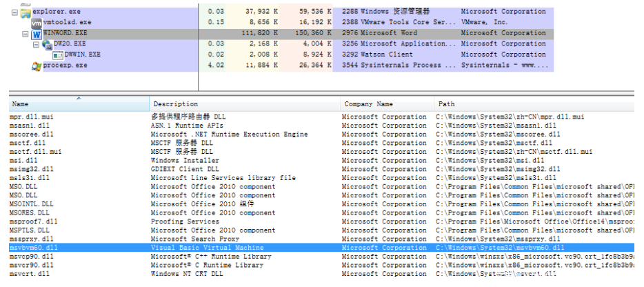Click the explorer.exe folder icon

[x=26, y=12]
